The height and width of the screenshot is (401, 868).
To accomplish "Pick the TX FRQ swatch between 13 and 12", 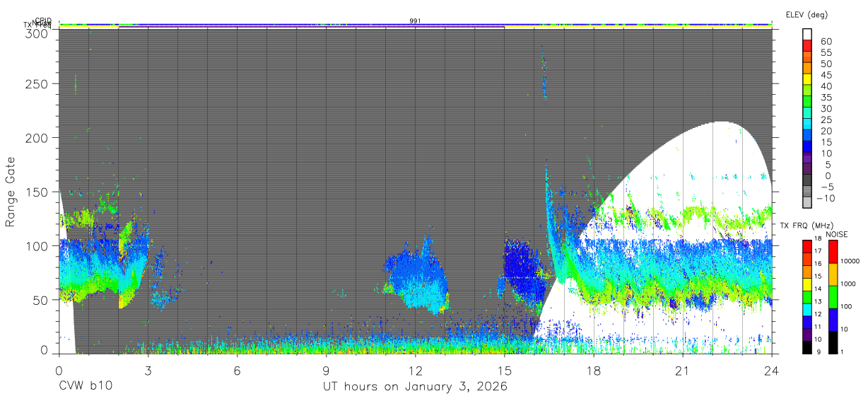I will (x=807, y=309).
